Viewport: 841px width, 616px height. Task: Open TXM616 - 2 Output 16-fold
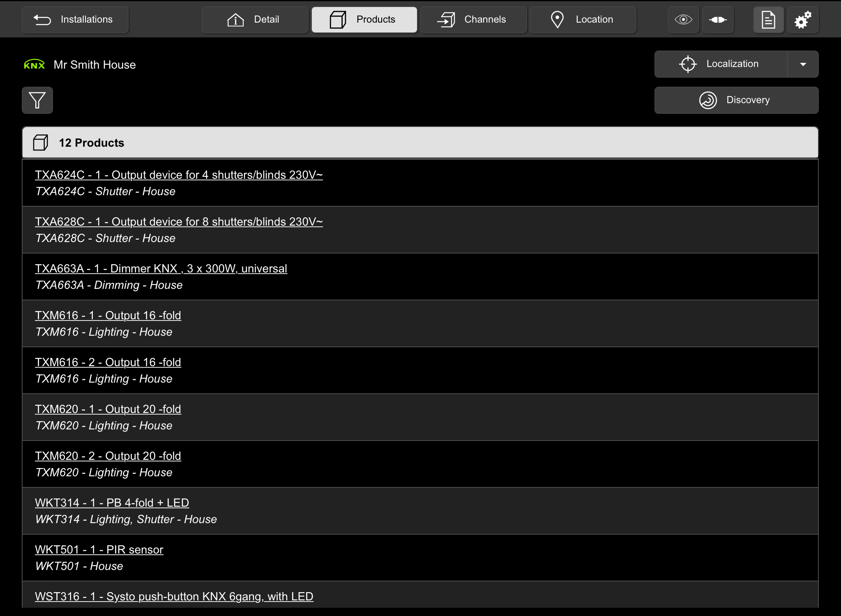[x=108, y=362]
